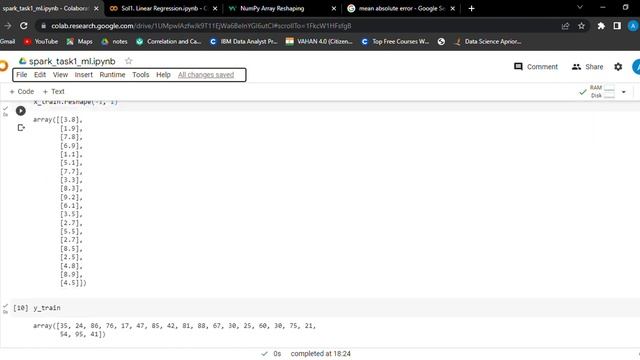Viewport: 640px width, 360px height.
Task: Open the Comment panel
Action: (536, 67)
